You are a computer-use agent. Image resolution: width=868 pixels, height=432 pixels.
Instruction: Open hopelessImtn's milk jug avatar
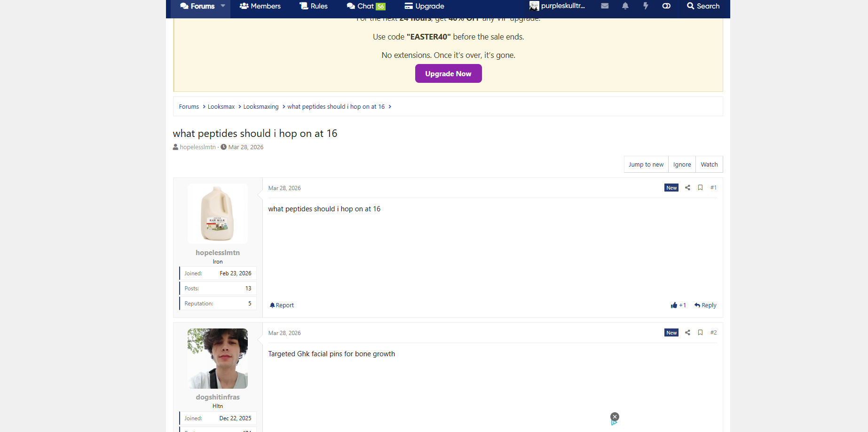click(218, 214)
